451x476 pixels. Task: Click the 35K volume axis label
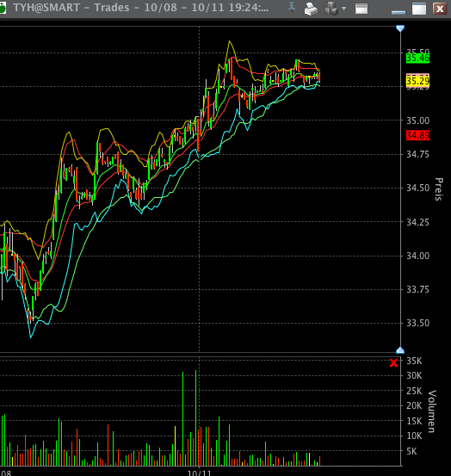click(x=414, y=361)
